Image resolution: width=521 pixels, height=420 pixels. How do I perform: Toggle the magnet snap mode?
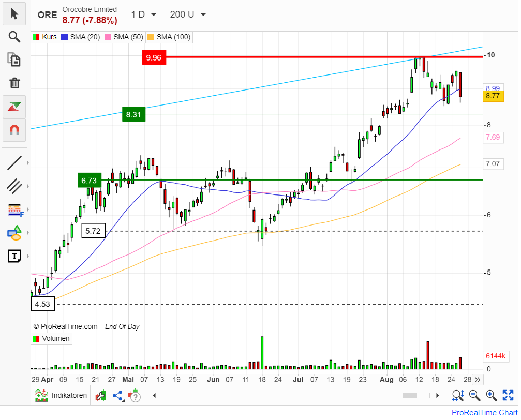click(14, 129)
